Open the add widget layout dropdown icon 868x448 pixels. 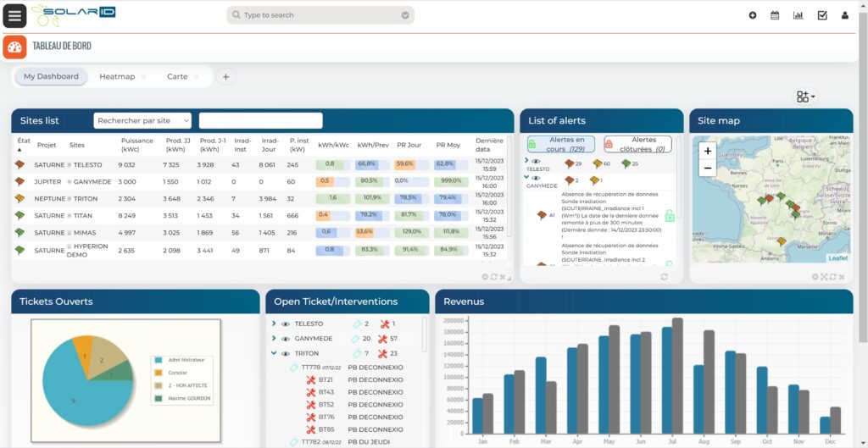pos(805,97)
